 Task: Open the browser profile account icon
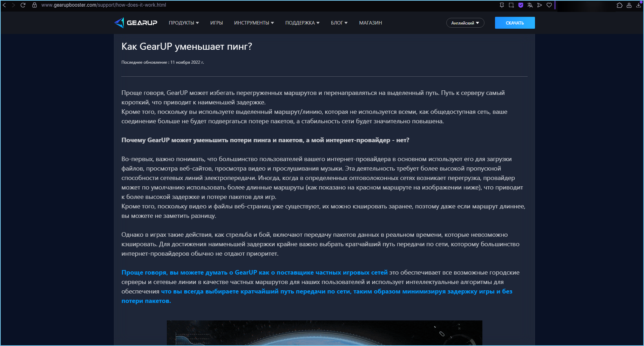tap(629, 5)
